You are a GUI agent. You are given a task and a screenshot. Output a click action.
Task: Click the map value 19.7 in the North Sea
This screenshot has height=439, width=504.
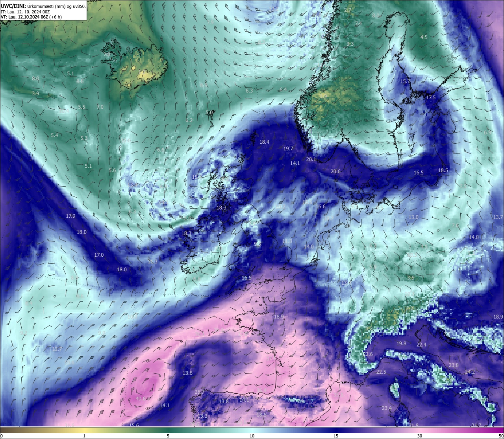(288, 148)
